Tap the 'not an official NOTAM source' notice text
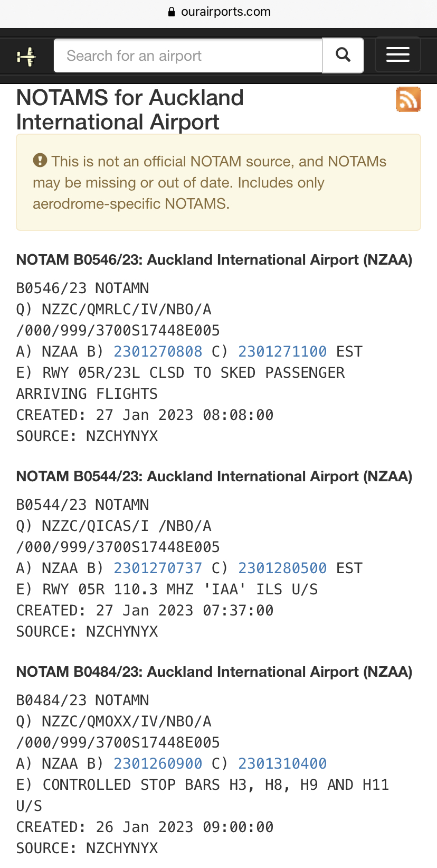The height and width of the screenshot is (868, 437). (x=211, y=183)
